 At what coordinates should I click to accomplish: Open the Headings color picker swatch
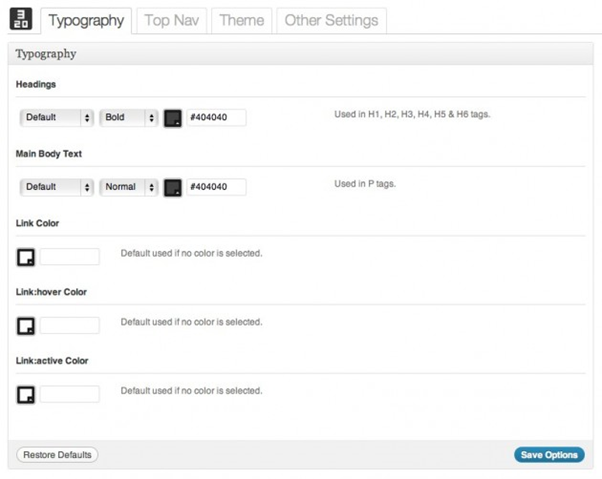(172, 118)
